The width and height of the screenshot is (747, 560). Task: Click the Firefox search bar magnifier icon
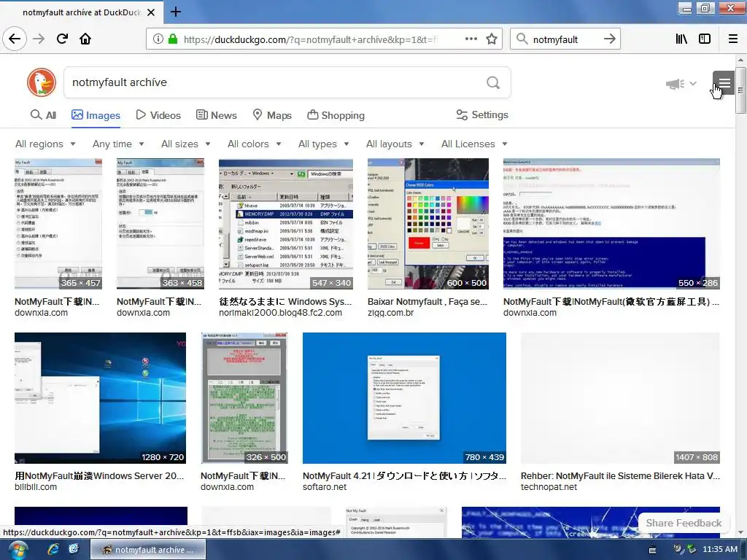point(522,39)
